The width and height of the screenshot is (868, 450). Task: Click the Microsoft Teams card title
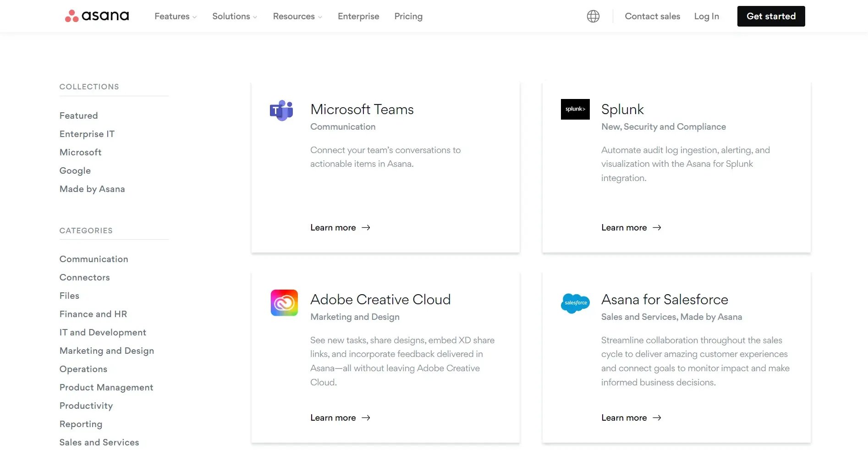[x=362, y=110]
